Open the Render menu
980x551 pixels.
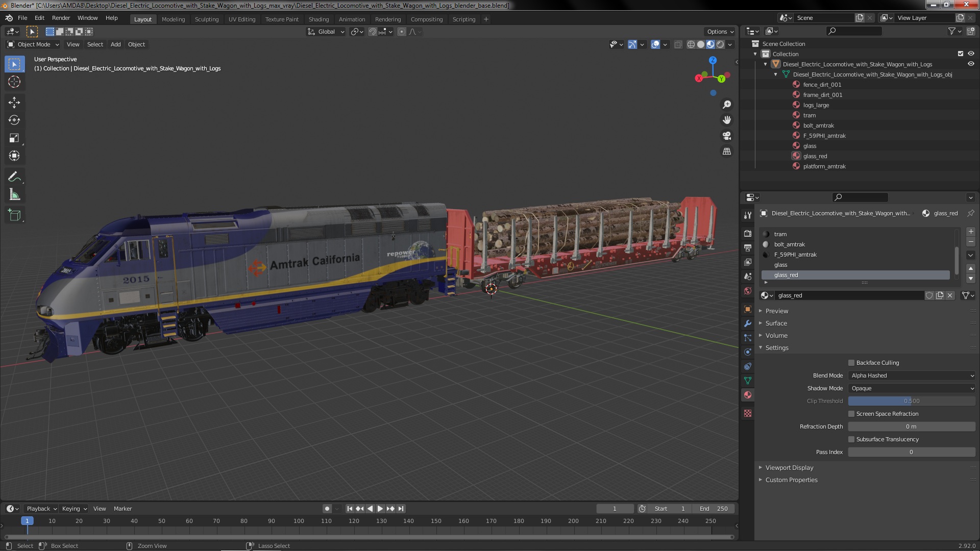coord(61,18)
